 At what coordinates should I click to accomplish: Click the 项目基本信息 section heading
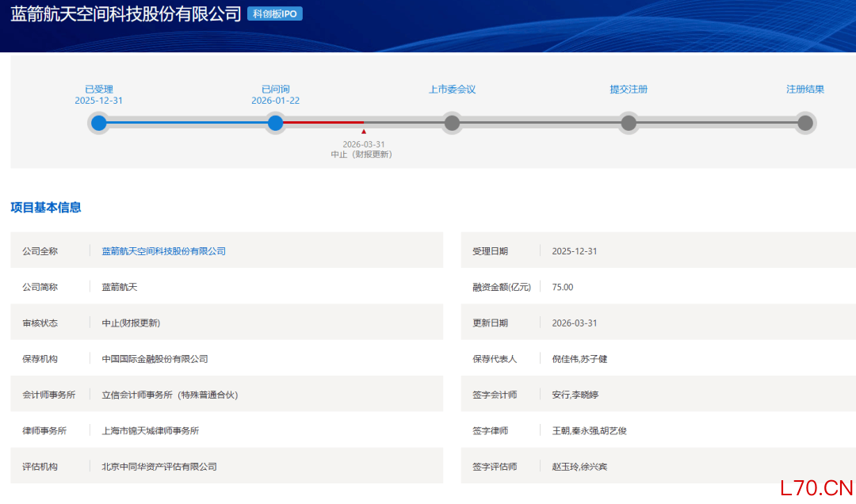(x=46, y=208)
